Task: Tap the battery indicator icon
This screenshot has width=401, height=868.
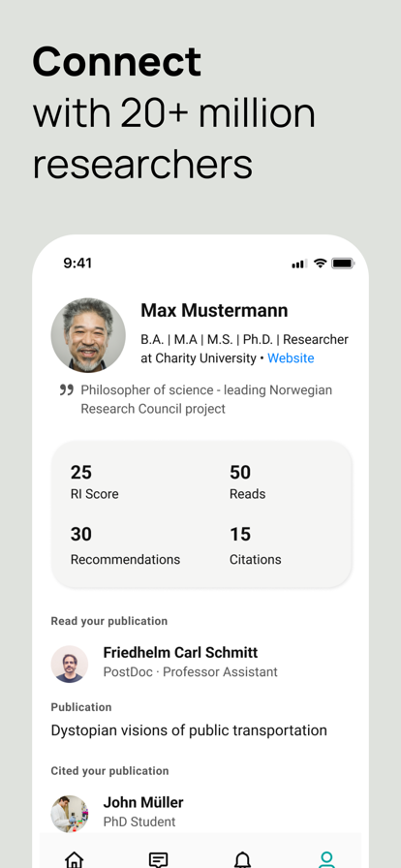Action: (x=343, y=263)
